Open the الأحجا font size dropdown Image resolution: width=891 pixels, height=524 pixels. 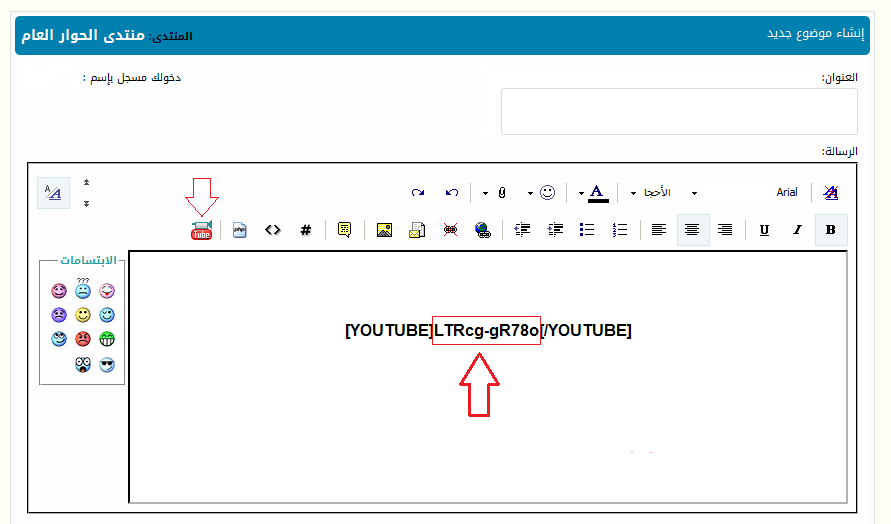click(x=633, y=193)
